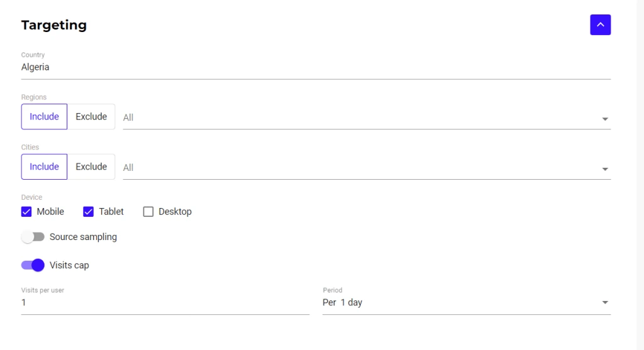The width and height of the screenshot is (644, 350).
Task: Click the Cities dropdown arrow icon
Action: (604, 169)
